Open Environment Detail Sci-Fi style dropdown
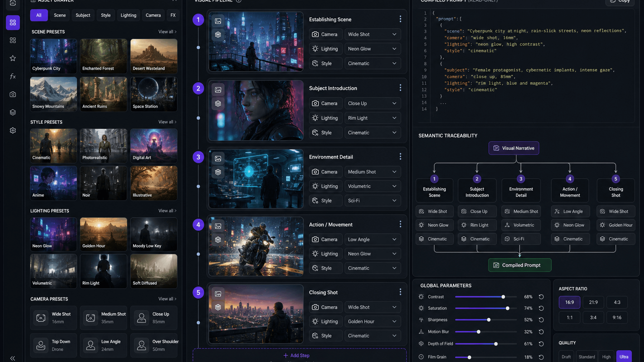The image size is (644, 362). 373,200
